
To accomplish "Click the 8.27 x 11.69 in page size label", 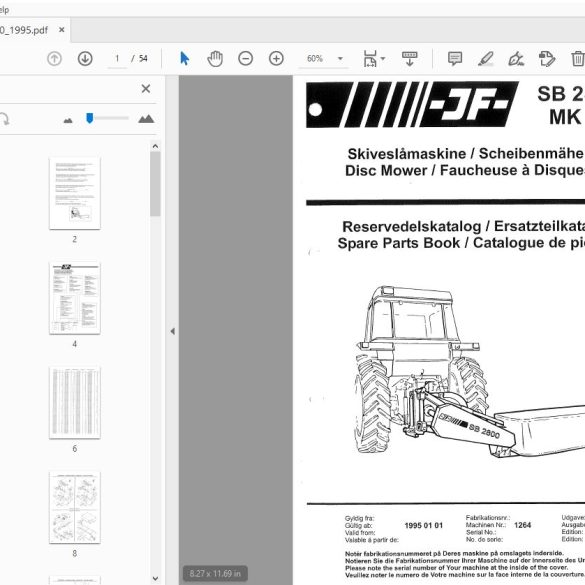I will (x=215, y=573).
